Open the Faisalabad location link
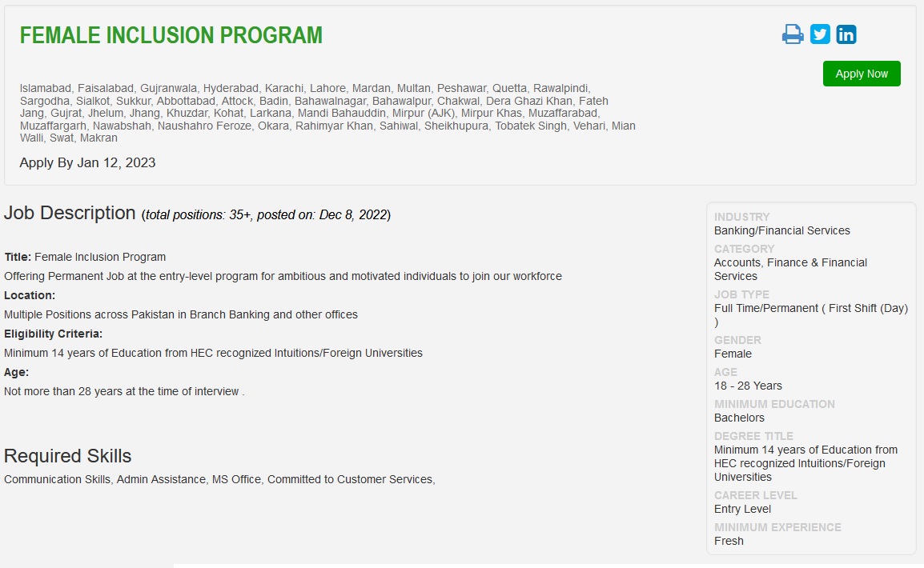 (x=104, y=88)
